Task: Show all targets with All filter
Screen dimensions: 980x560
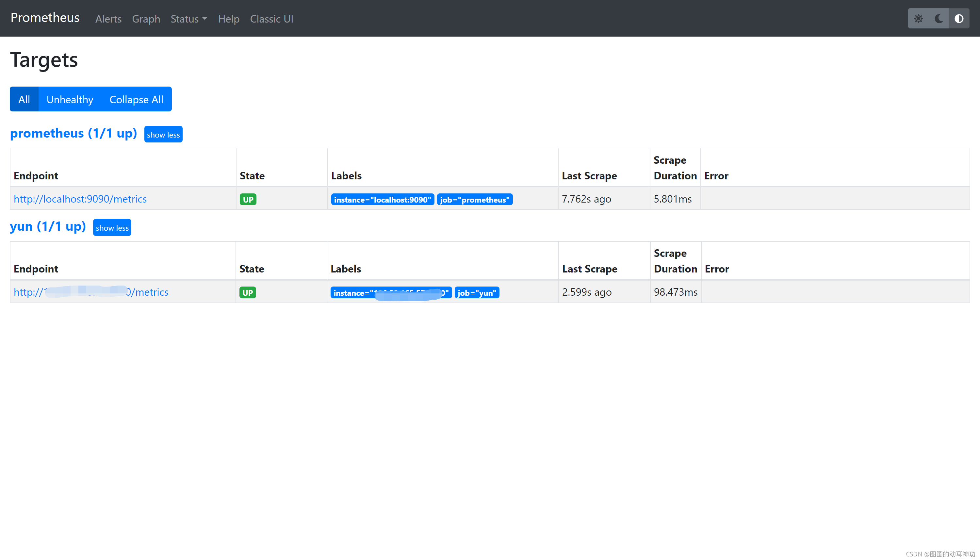Action: [x=24, y=100]
